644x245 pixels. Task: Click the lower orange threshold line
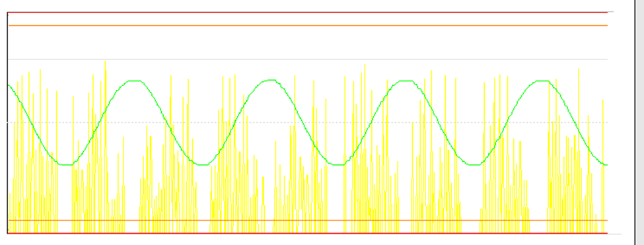307,221
